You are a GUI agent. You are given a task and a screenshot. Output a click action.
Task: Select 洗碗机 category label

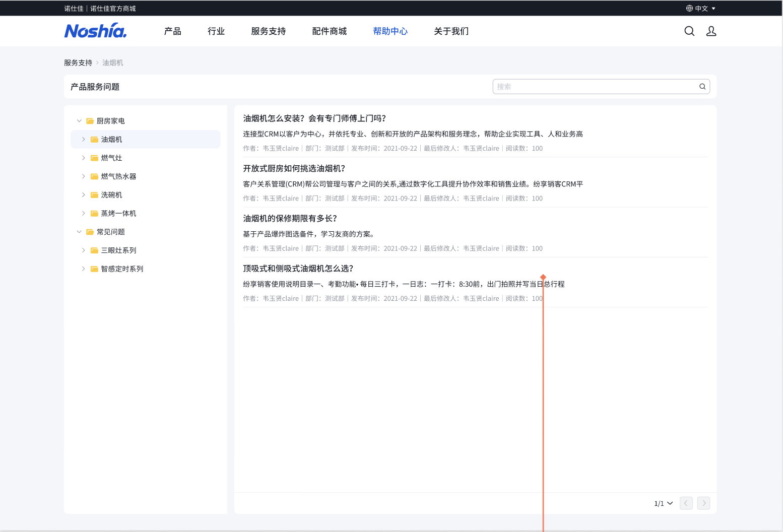[112, 195]
